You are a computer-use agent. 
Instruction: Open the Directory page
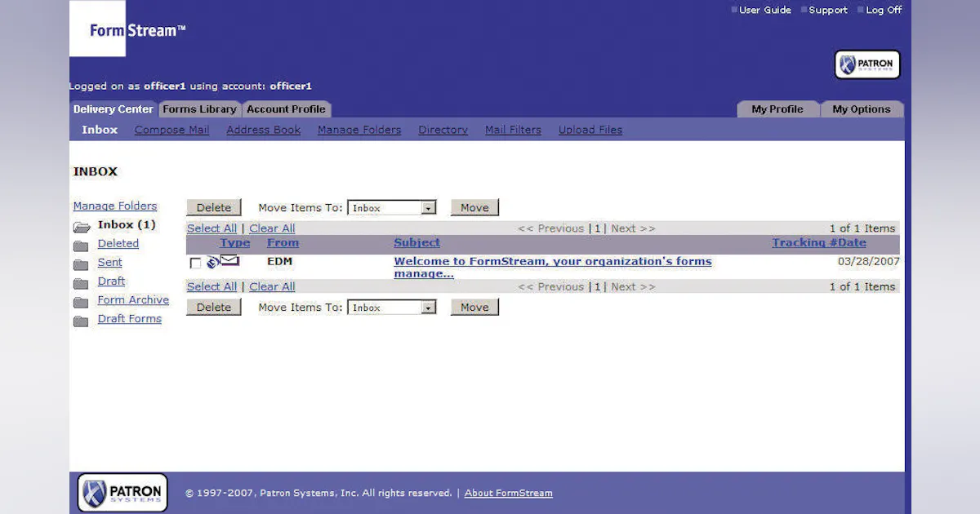tap(443, 130)
